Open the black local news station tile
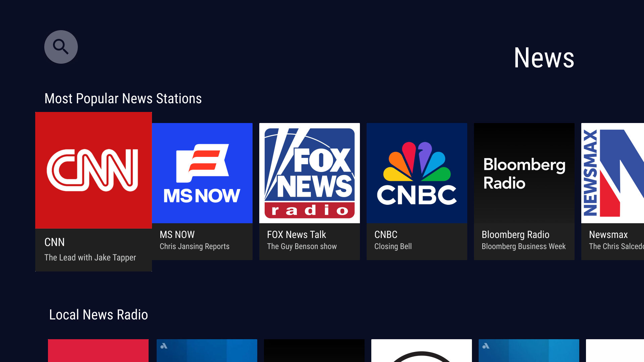 tap(314, 350)
